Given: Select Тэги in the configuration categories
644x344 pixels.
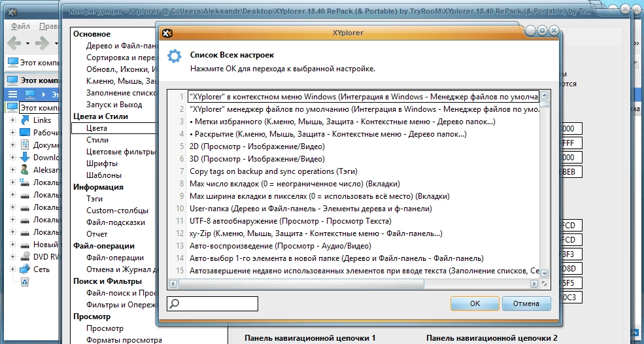Looking at the screenshot, I should 94,199.
